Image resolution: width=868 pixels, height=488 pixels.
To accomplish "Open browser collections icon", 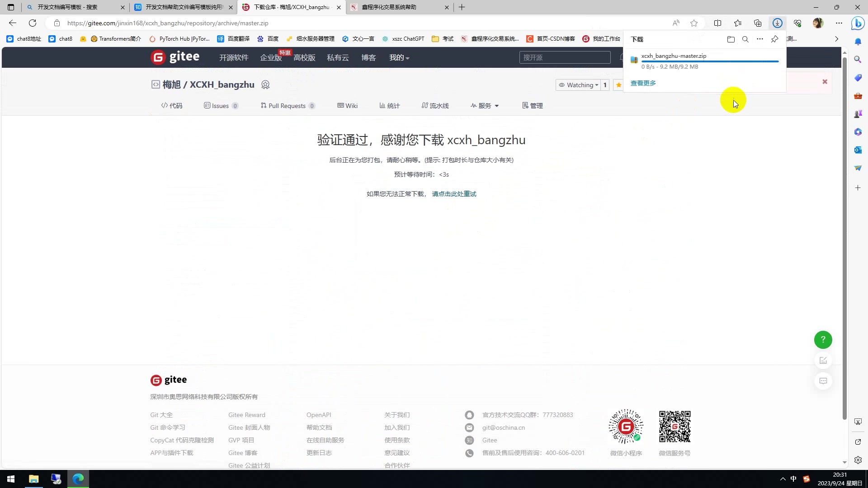I will pos(758,23).
